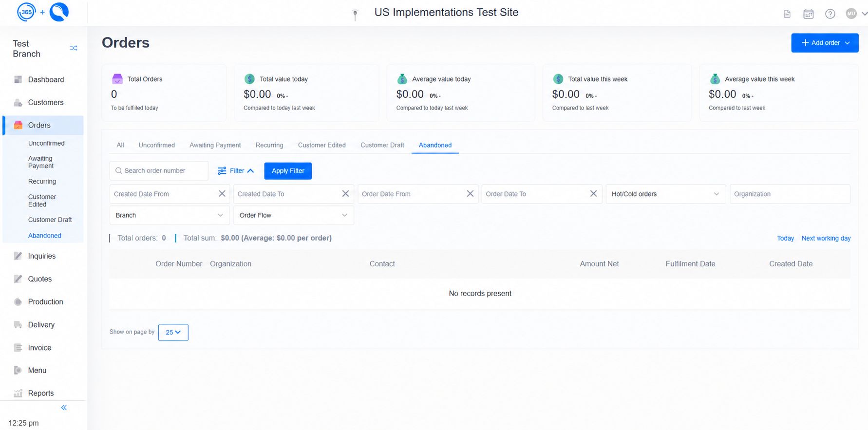Open Recurring in the sidebar submenu

click(x=42, y=181)
